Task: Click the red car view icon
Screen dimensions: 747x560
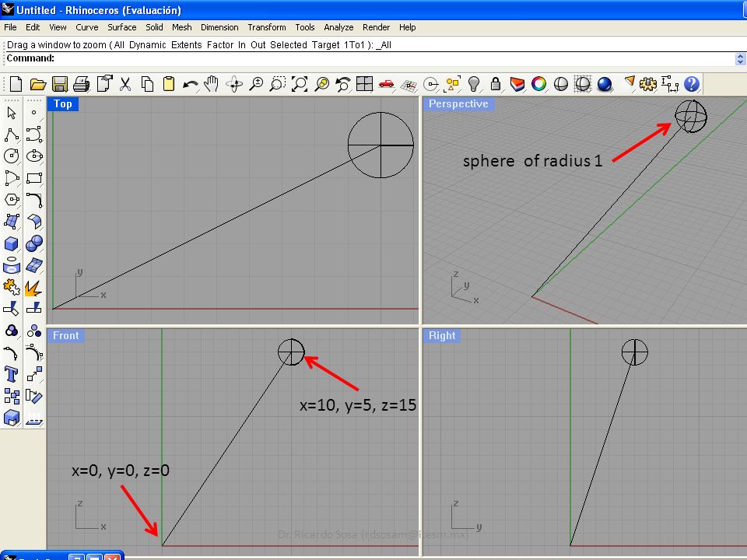Action: click(x=387, y=84)
